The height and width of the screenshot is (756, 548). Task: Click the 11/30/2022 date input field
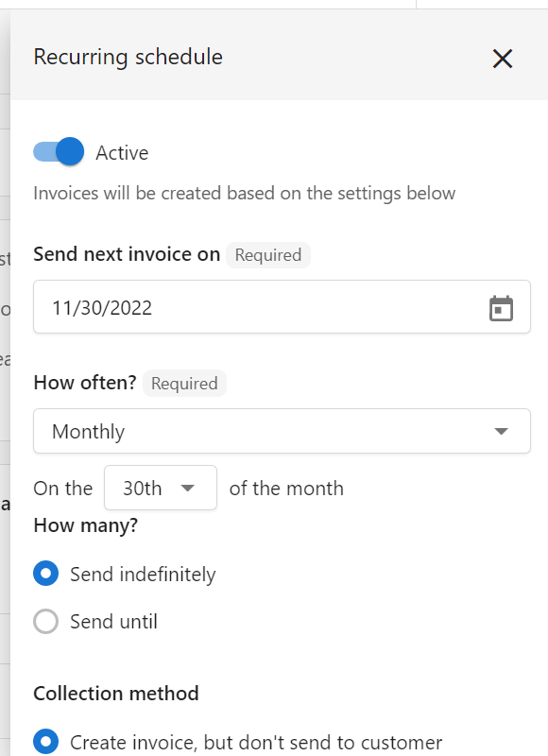click(282, 306)
